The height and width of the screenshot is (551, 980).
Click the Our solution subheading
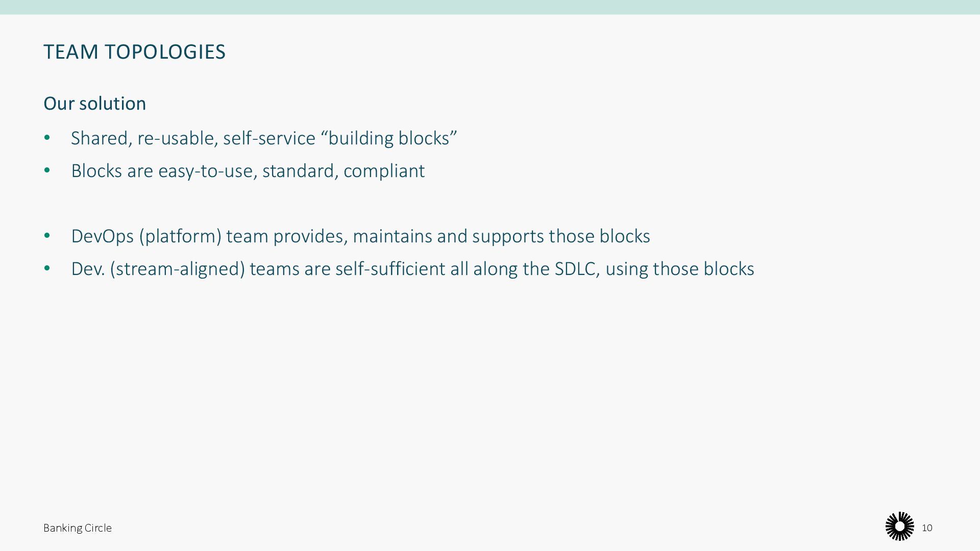(94, 104)
